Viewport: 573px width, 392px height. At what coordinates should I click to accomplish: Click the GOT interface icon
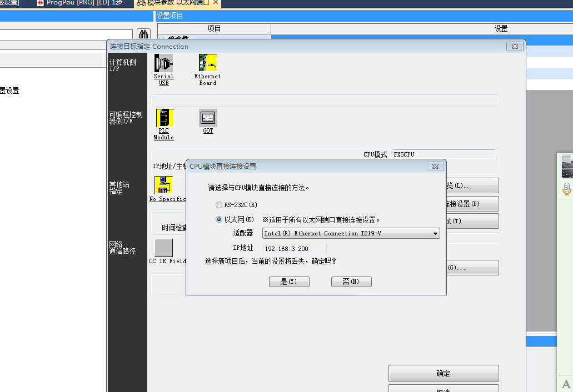coord(208,118)
